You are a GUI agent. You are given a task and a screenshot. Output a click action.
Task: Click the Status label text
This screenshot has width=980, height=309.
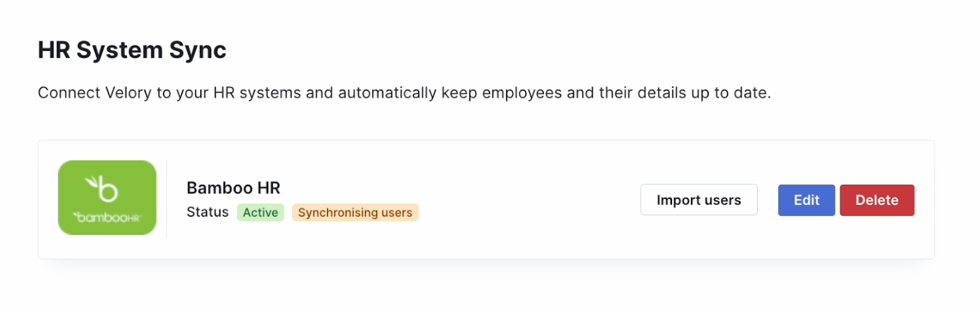click(x=208, y=212)
